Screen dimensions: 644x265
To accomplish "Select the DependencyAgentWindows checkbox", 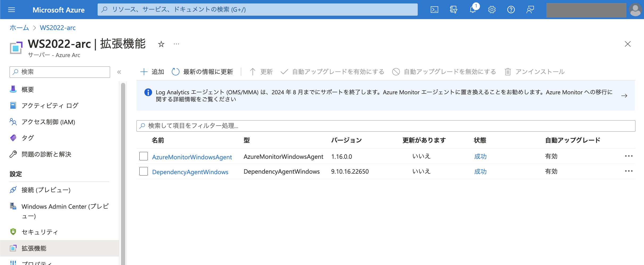I will pos(144,171).
